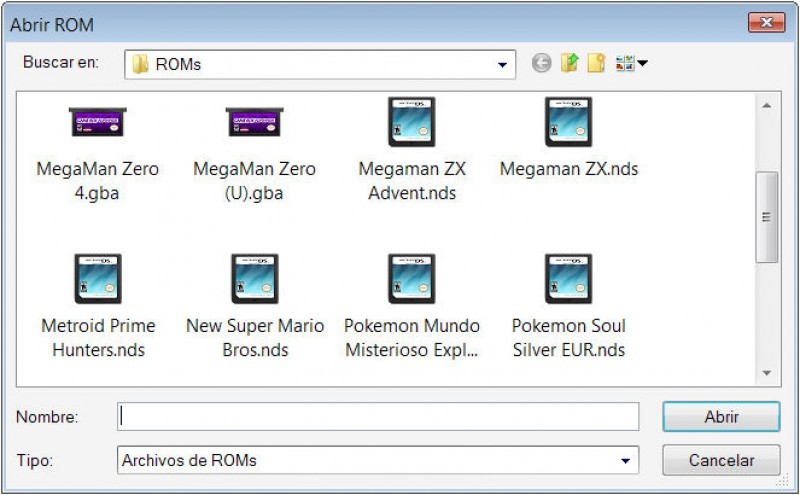Select the Megaman ZX Advent.nds cartridge icon
This screenshot has height=495, width=800.
coord(412,122)
